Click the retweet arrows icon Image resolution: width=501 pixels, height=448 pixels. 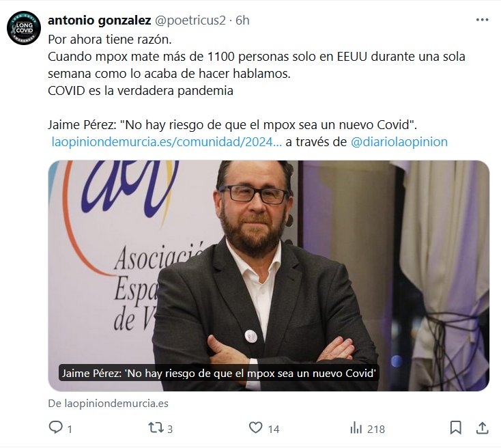click(x=156, y=428)
